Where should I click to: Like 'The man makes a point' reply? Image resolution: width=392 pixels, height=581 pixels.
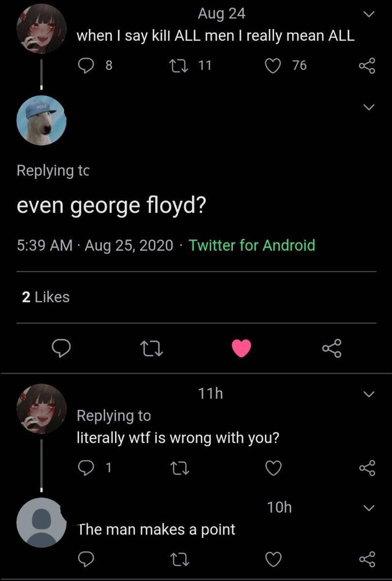tap(273, 560)
